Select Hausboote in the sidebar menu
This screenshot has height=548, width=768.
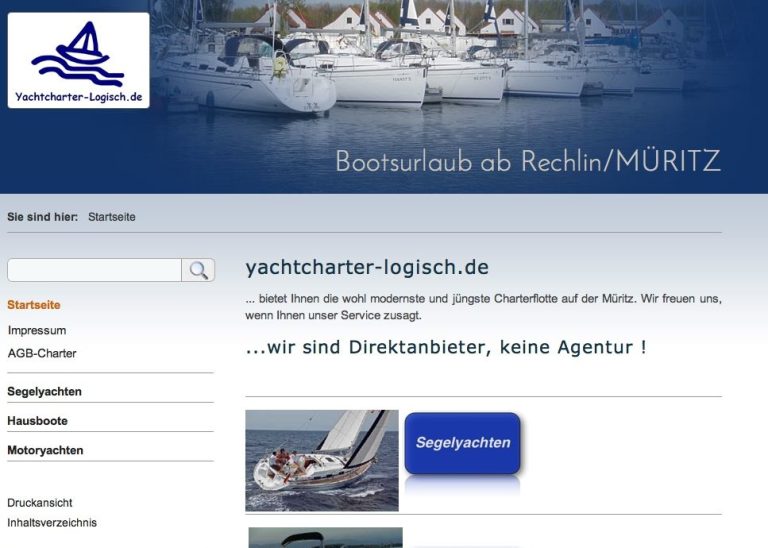(37, 421)
